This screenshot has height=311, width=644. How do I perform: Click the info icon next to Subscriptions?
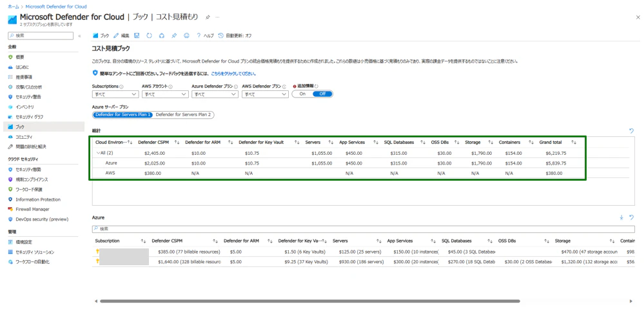click(x=121, y=86)
